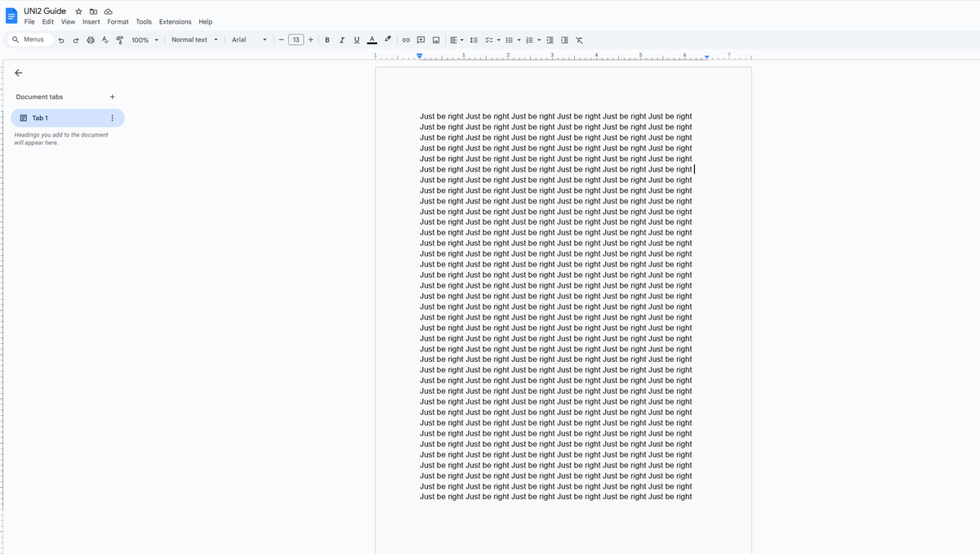Open the Edit menu

(x=48, y=22)
